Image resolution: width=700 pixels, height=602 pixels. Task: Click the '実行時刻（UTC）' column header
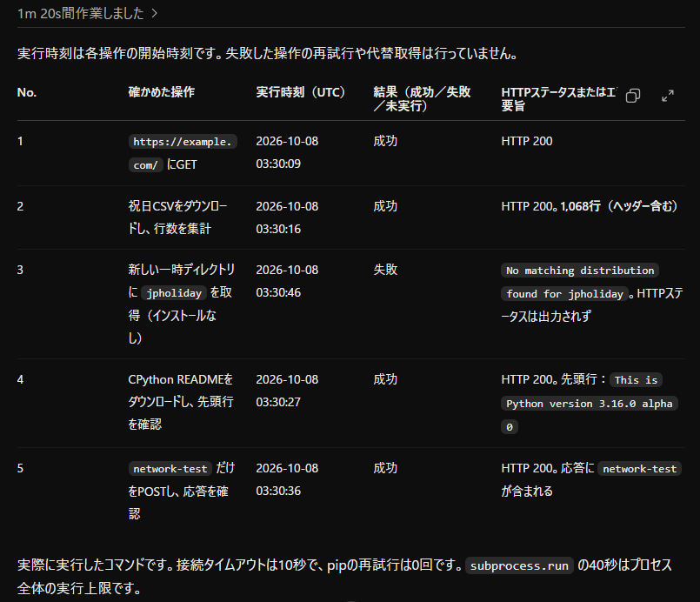[301, 92]
